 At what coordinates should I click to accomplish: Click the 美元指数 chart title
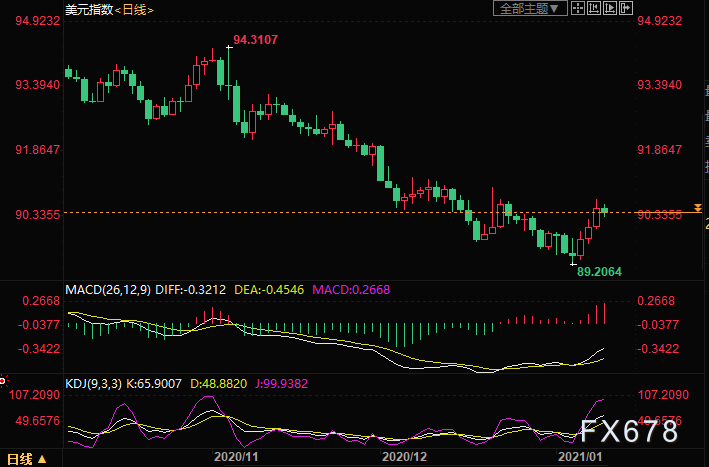click(x=86, y=9)
